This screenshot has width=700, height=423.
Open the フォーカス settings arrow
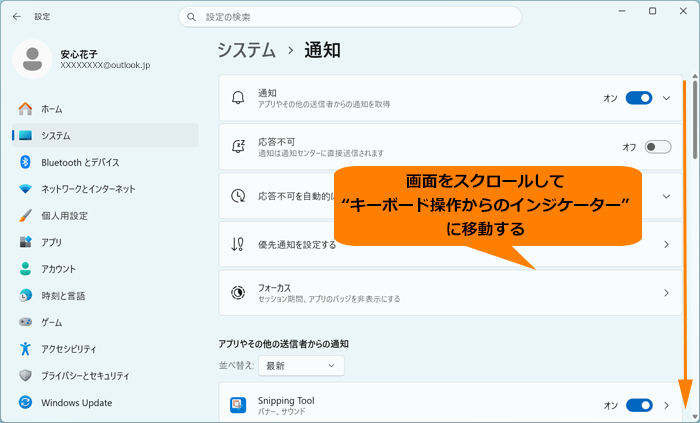pyautogui.click(x=666, y=293)
